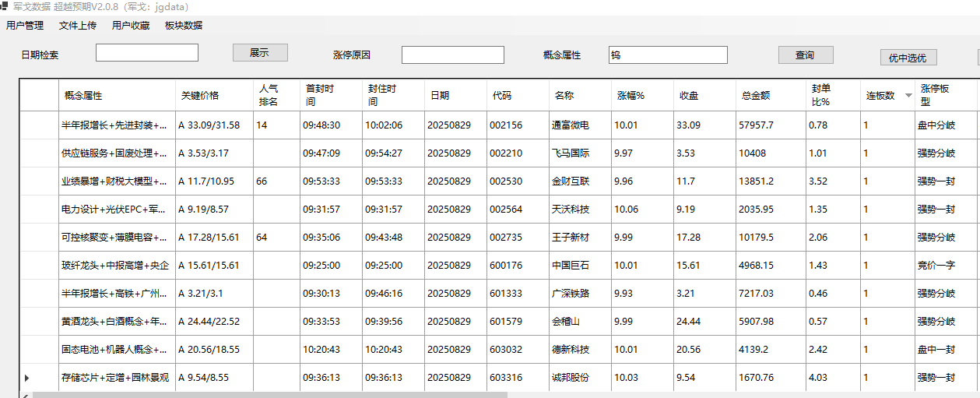
Task: Open the 用户收藏 menu
Action: coord(131,25)
